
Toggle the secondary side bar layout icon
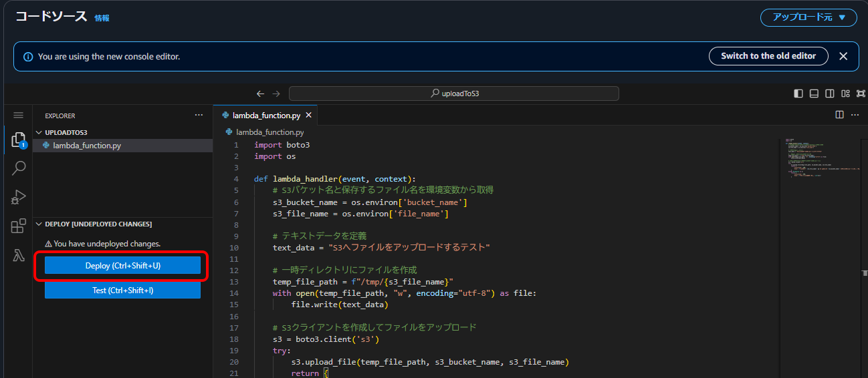[830, 94]
